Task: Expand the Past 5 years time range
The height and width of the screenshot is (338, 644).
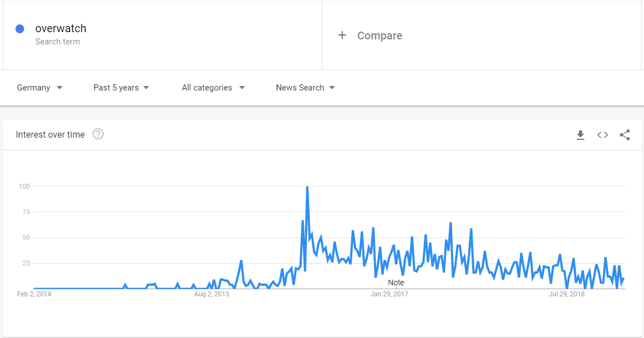Action: [121, 88]
